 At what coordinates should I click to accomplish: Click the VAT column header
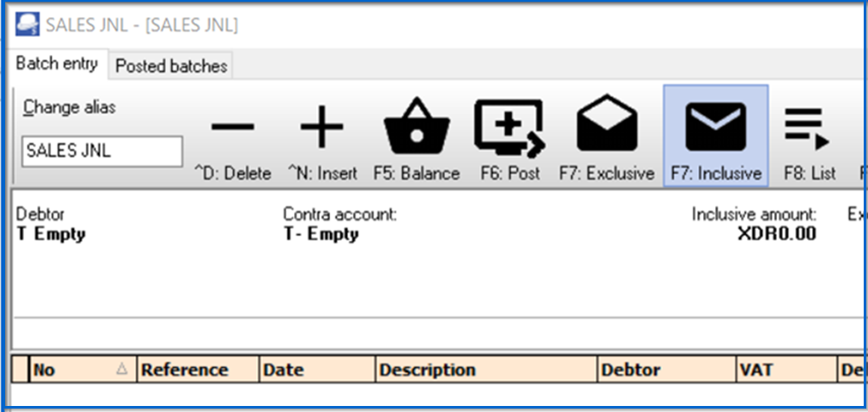[785, 370]
